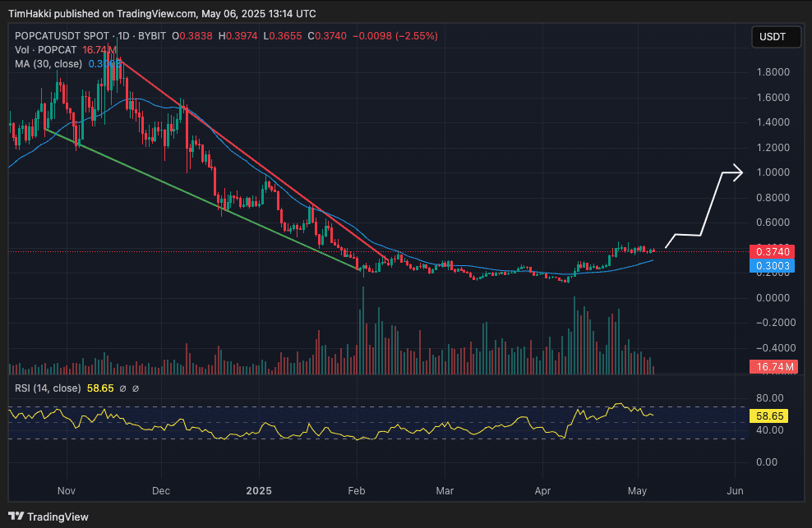812x528 pixels.
Task: Click the second empty-value symbol beside RSI
Action: 136,388
